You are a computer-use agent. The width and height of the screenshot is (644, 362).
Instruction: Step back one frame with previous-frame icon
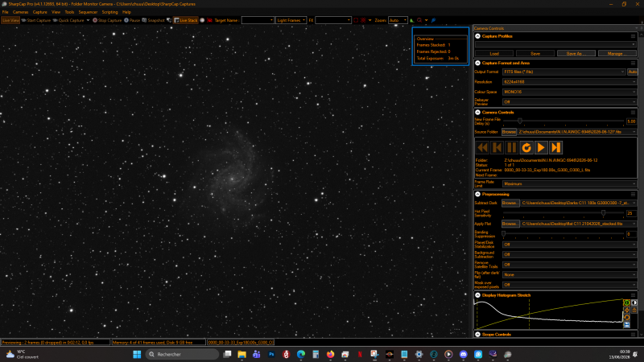tap(497, 147)
